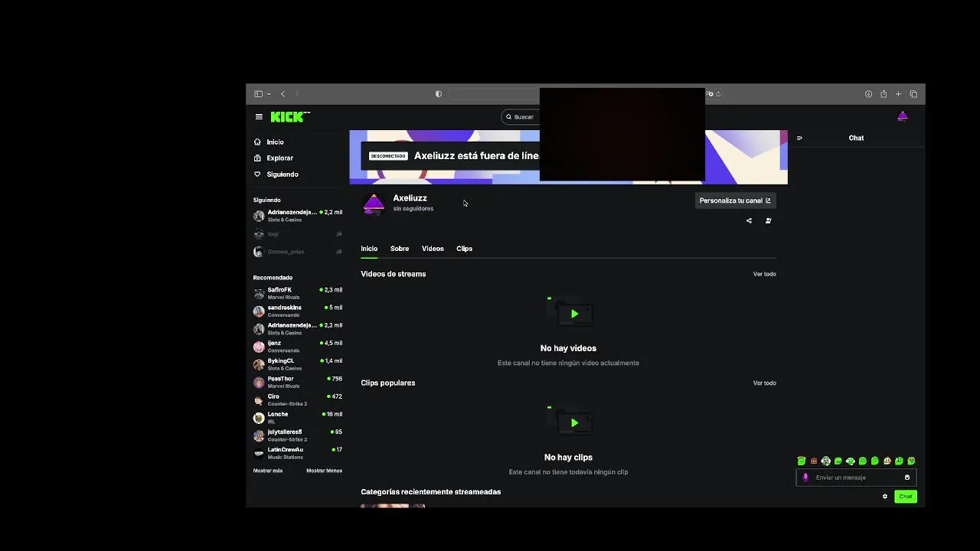Collapse the Chat panel with the arrow icon

[799, 139]
